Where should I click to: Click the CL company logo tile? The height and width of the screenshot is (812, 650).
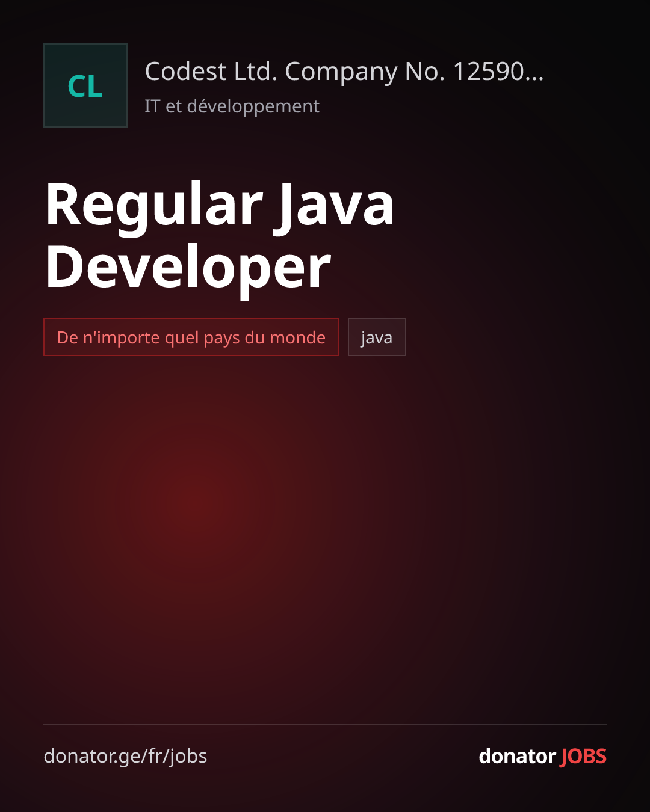pyautogui.click(x=85, y=85)
